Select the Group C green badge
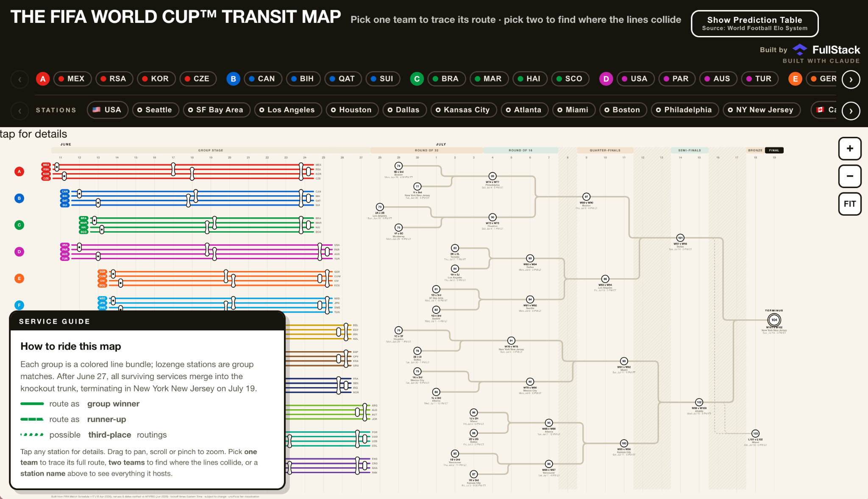This screenshot has height=499, width=868. pos(417,79)
